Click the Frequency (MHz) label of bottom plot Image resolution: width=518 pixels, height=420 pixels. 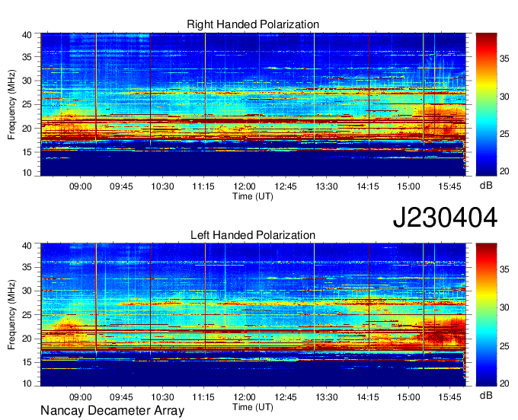coord(11,315)
